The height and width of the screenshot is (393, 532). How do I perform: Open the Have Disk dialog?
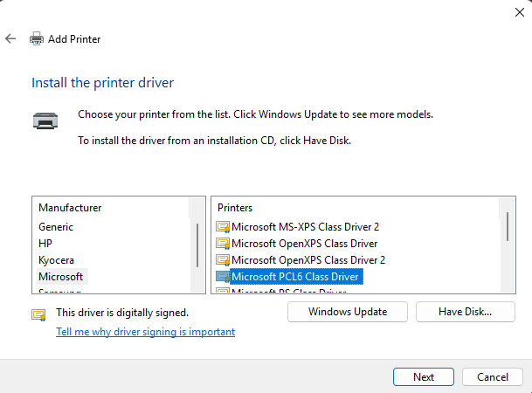466,312
